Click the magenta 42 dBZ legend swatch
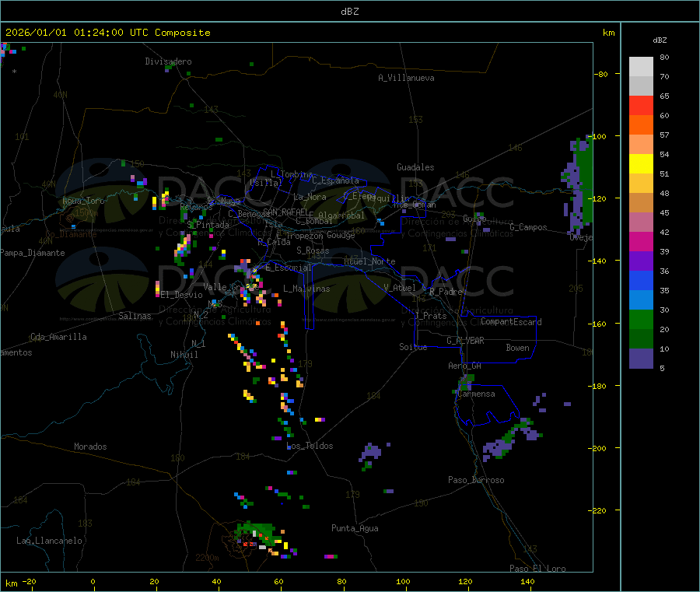700x592 pixels. pos(641,241)
